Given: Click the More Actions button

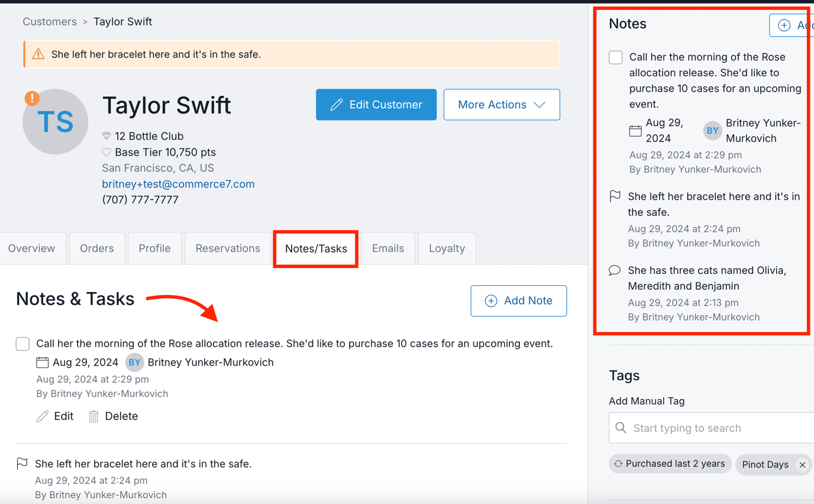Looking at the screenshot, I should point(502,105).
